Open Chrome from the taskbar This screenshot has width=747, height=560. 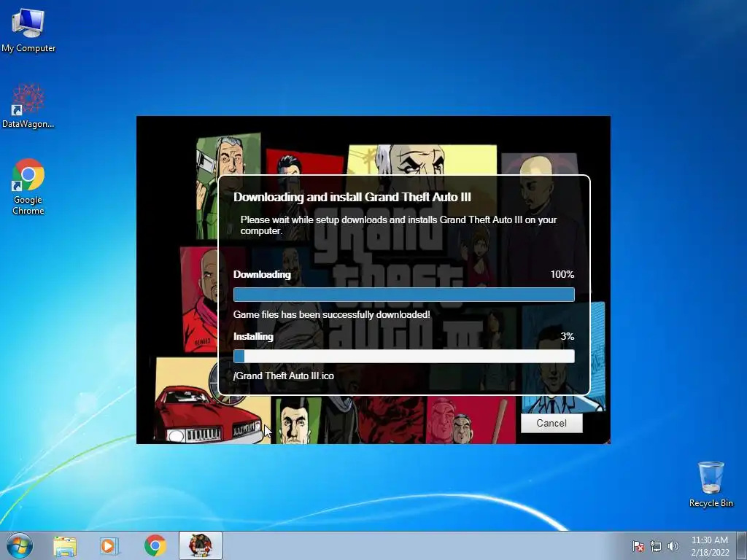tap(155, 545)
